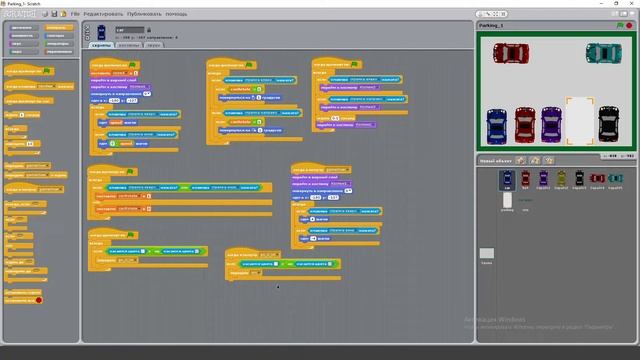Viewport: 640px width, 360px height.
Task: Open the File menu
Action: point(75,14)
